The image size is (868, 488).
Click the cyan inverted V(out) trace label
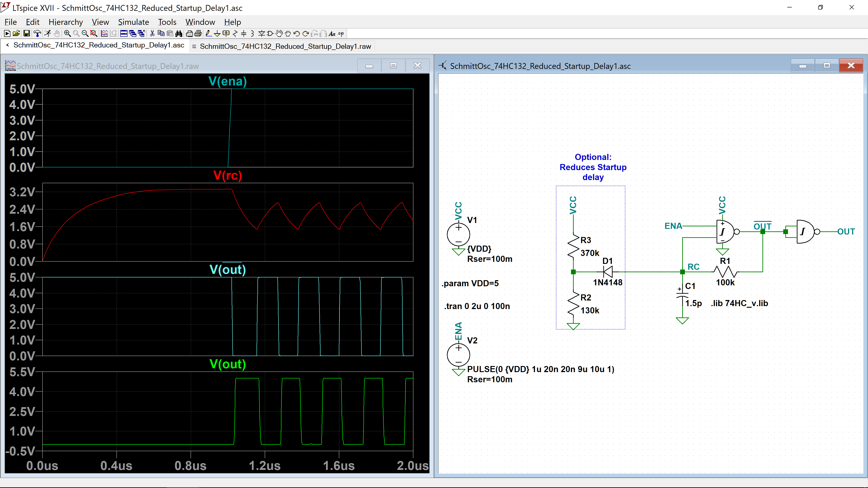[x=227, y=270]
